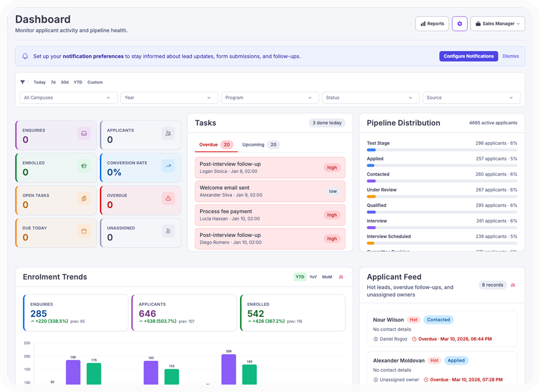Select the YTD date range filter
Screen dimensions: 540x392
[78, 82]
